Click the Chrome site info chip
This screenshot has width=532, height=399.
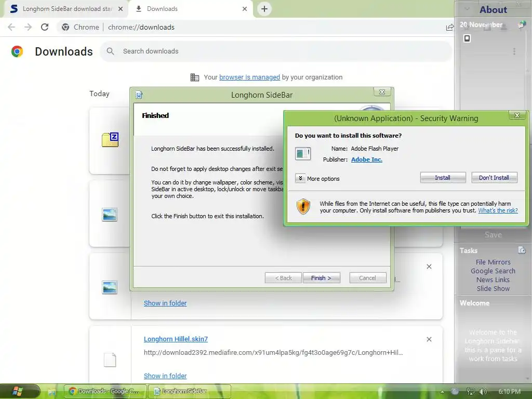tap(81, 27)
